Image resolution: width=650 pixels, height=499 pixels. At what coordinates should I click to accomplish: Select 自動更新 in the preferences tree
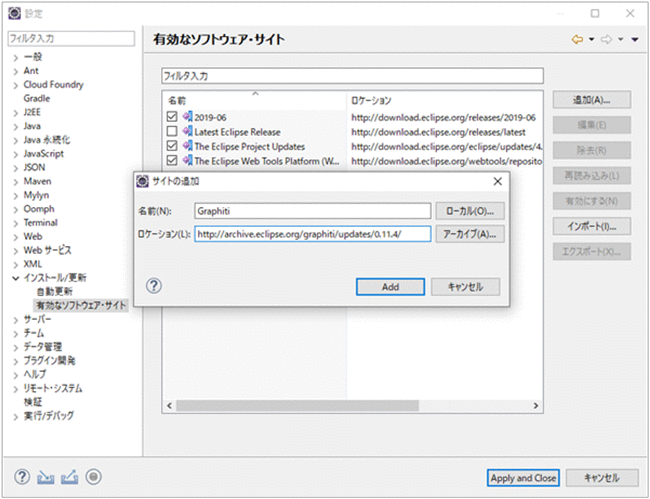click(54, 291)
